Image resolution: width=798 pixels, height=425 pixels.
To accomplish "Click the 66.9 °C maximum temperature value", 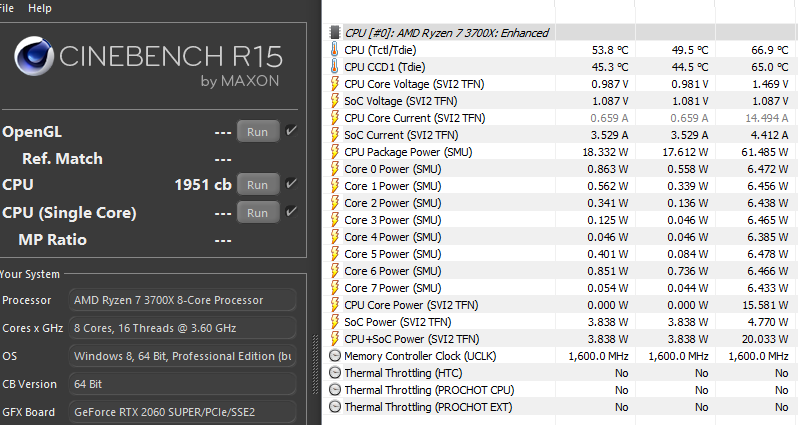I will pyautogui.click(x=770, y=50).
